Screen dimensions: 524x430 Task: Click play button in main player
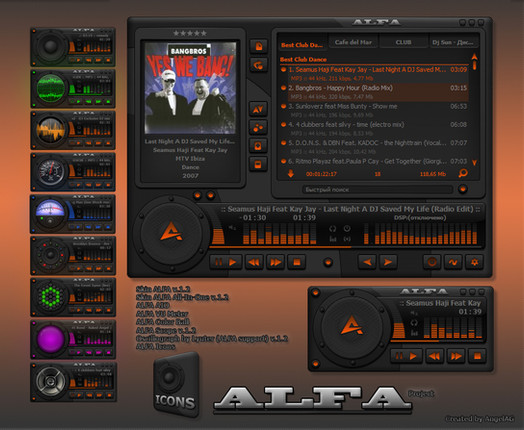[233, 262]
